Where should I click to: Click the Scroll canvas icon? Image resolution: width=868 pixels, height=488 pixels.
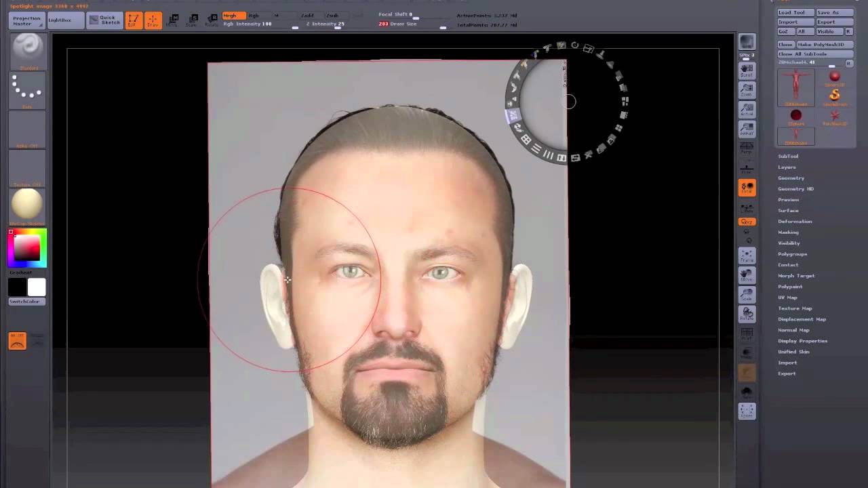click(x=747, y=71)
